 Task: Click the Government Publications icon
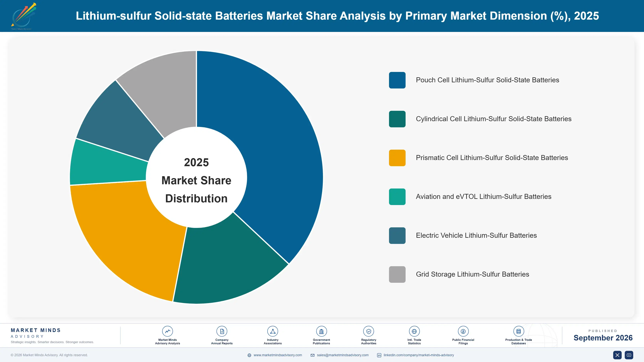(x=321, y=331)
